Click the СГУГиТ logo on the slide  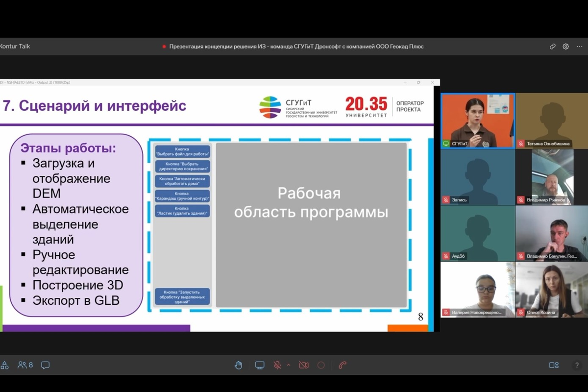coord(298,108)
